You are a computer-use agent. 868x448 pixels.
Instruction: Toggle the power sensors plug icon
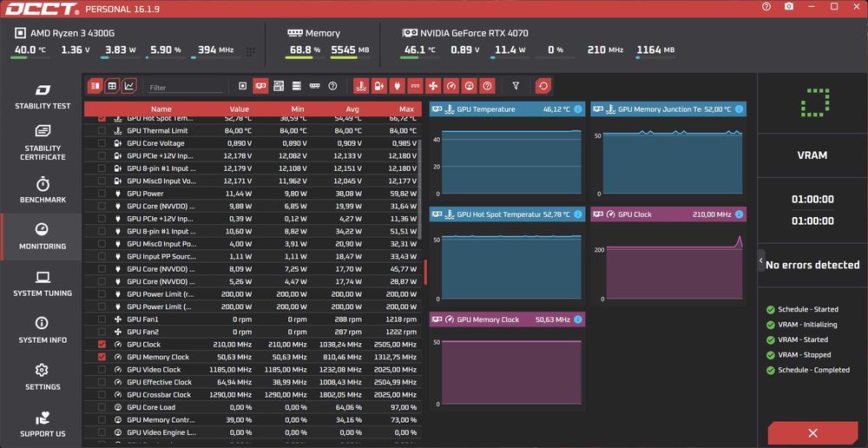(398, 86)
